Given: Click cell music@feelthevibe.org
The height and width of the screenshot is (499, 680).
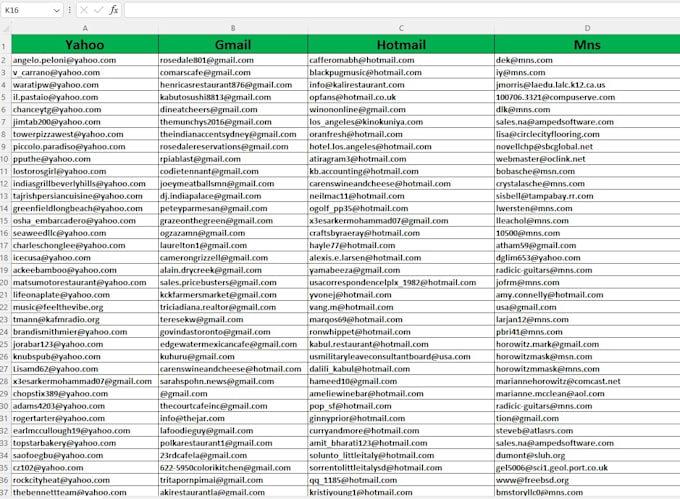Looking at the screenshot, I should pyautogui.click(x=85, y=307).
